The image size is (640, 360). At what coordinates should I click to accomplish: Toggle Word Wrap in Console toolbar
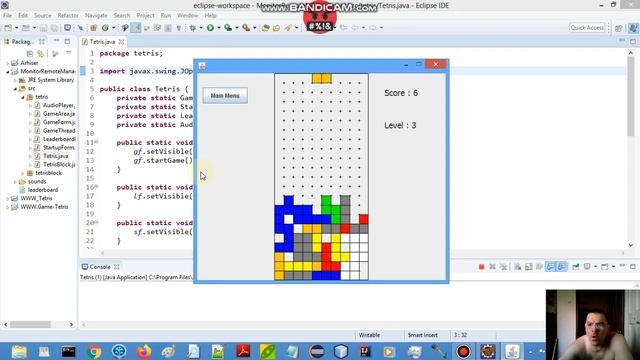click(x=540, y=267)
